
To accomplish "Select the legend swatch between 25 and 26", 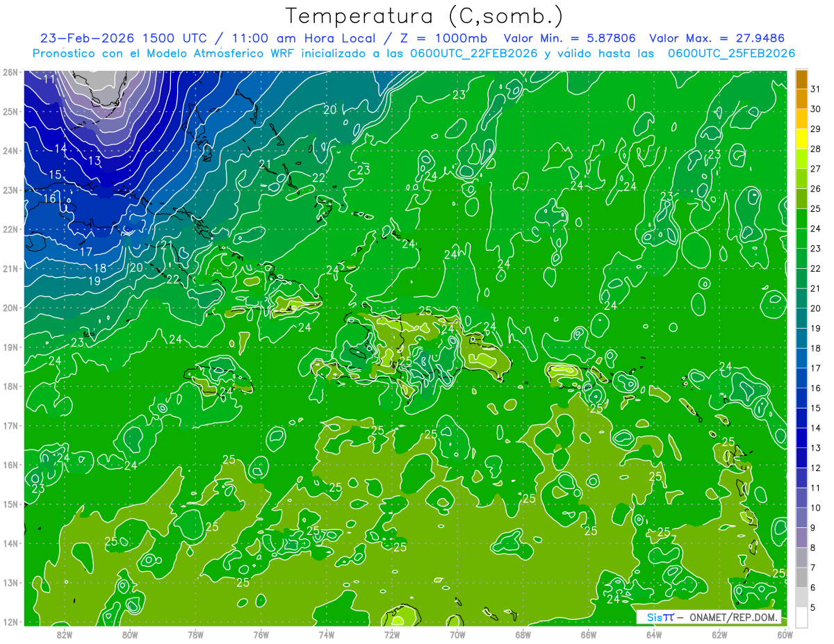I will (x=801, y=199).
